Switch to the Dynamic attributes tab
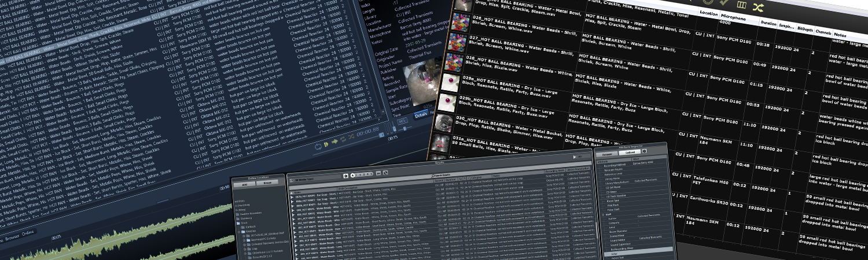The image size is (868, 260). tap(606, 154)
